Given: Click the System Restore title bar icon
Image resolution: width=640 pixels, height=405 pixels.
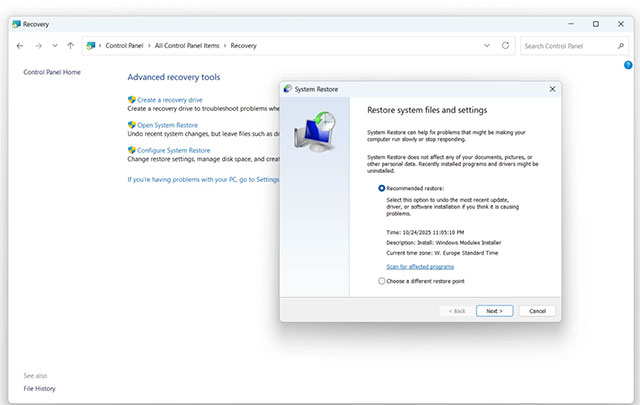Looking at the screenshot, I should [288, 89].
